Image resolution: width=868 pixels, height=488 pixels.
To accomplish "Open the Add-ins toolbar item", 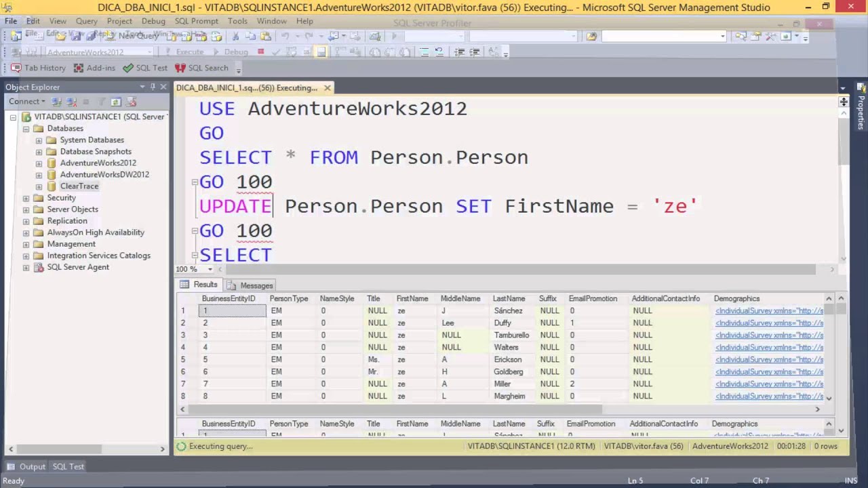I will [94, 68].
